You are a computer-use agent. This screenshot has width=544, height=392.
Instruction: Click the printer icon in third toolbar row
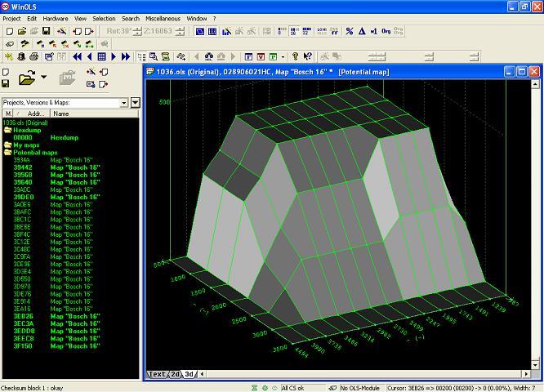33,56
